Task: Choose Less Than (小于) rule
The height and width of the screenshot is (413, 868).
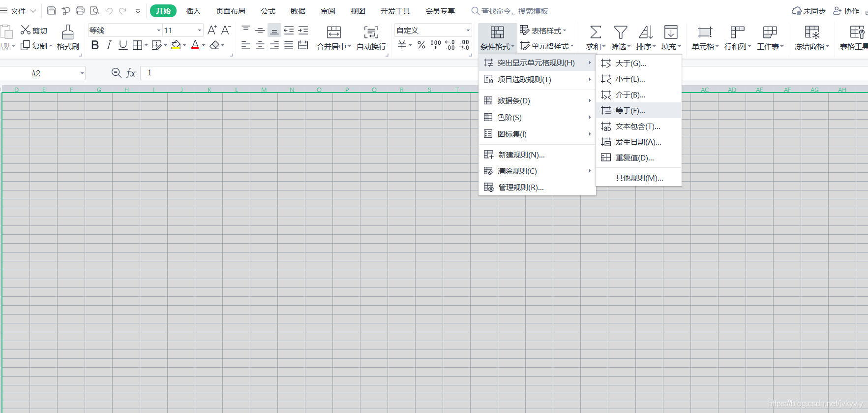Action: click(x=638, y=79)
